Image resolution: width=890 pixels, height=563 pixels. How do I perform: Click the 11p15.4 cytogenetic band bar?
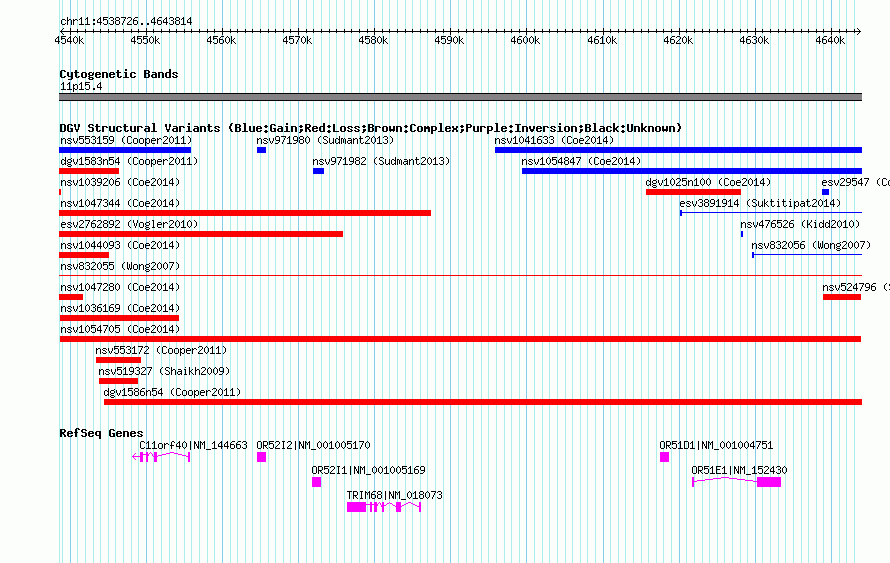tap(460, 97)
